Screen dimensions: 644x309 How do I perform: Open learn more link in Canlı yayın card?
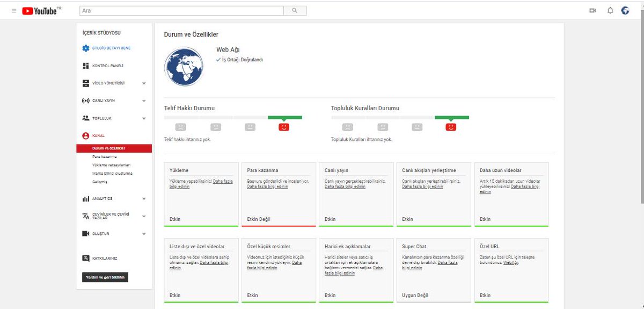tap(345, 186)
